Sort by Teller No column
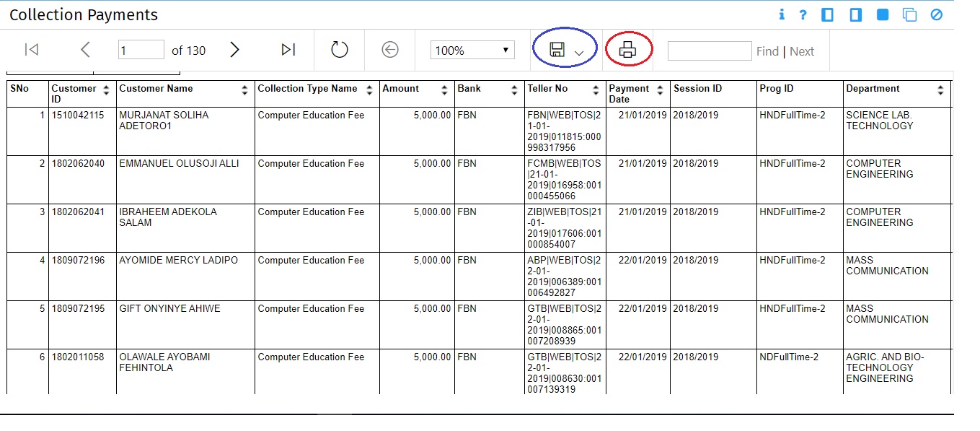This screenshot has height=431, width=980. click(x=596, y=90)
